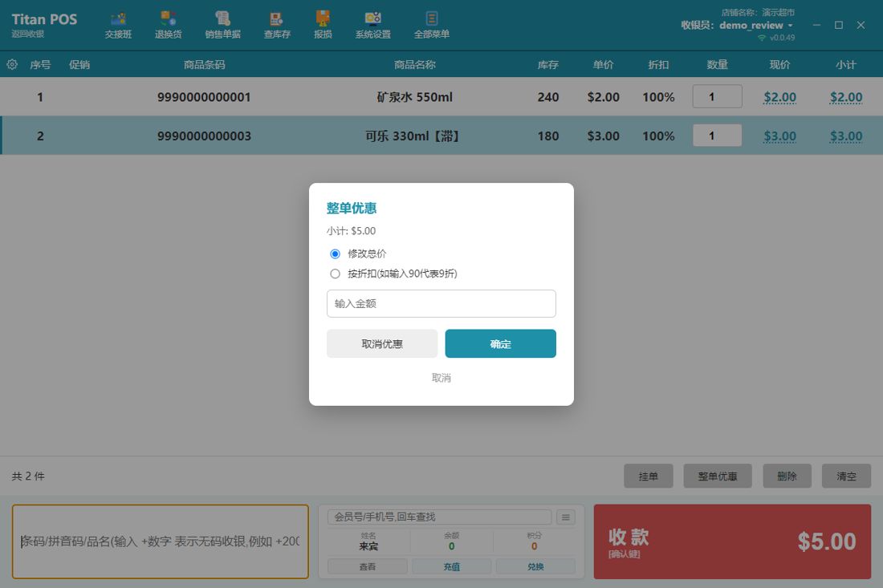This screenshot has height=588, width=883.
Task: Open the 系统设置 system settings icon
Action: click(372, 26)
